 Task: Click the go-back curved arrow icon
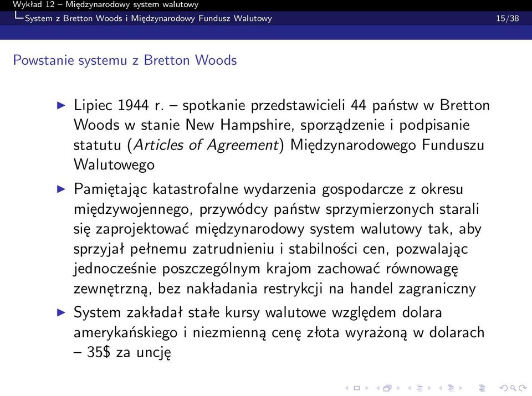point(504,388)
